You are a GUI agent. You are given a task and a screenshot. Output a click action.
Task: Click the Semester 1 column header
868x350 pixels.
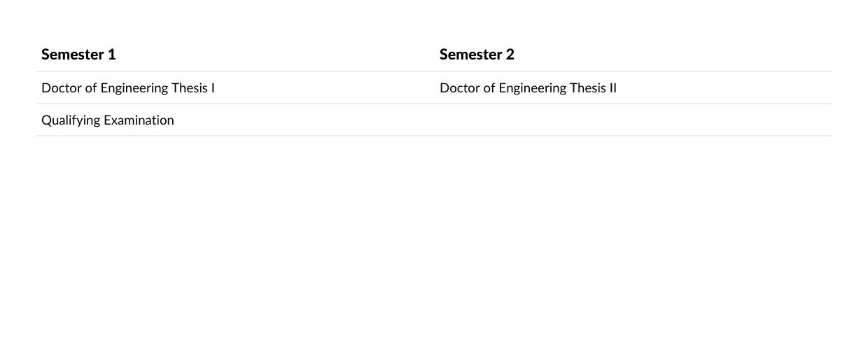(78, 55)
